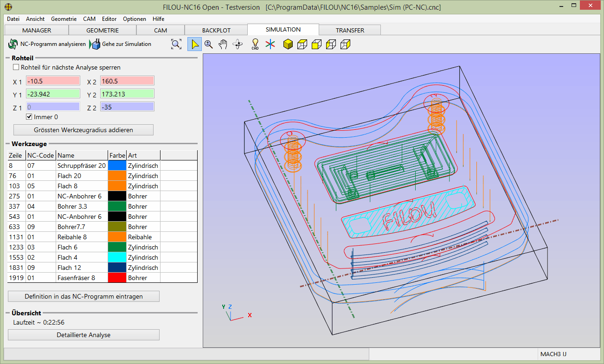Click Definition in das NC-Programm eintragen
The image size is (604, 364).
click(x=84, y=296)
